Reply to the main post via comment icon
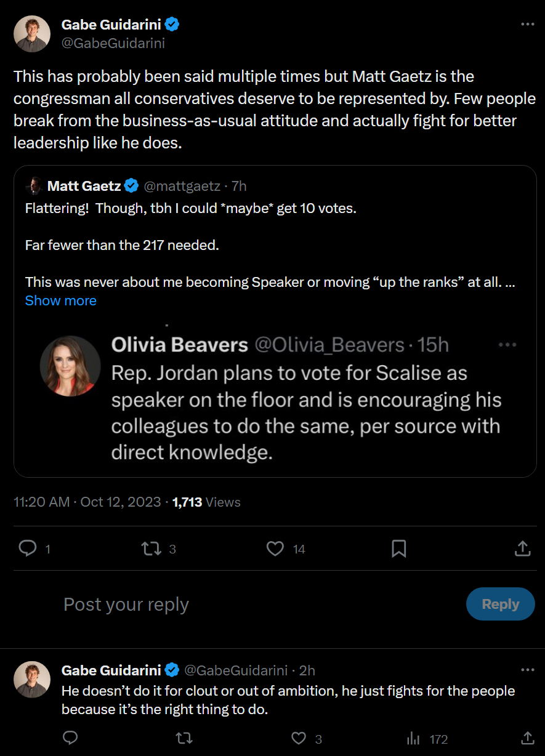The height and width of the screenshot is (756, 545). point(28,549)
